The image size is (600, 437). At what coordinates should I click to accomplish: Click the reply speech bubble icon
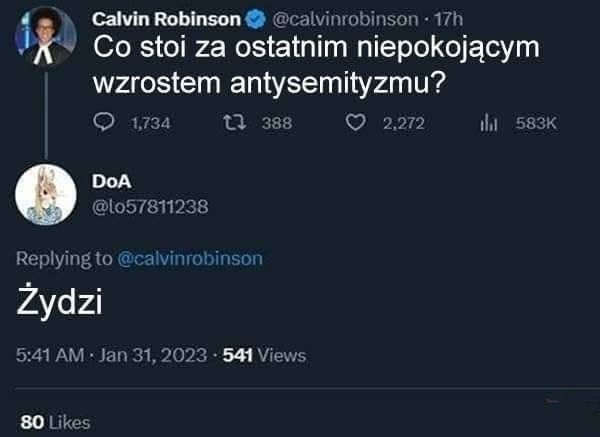click(105, 123)
